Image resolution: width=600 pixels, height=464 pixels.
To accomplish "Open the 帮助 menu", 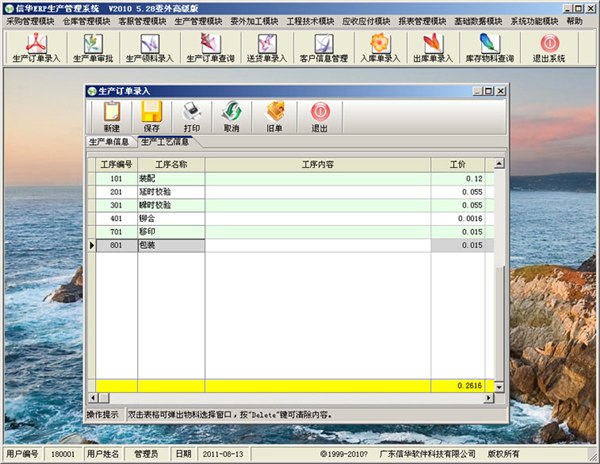I will [x=574, y=21].
